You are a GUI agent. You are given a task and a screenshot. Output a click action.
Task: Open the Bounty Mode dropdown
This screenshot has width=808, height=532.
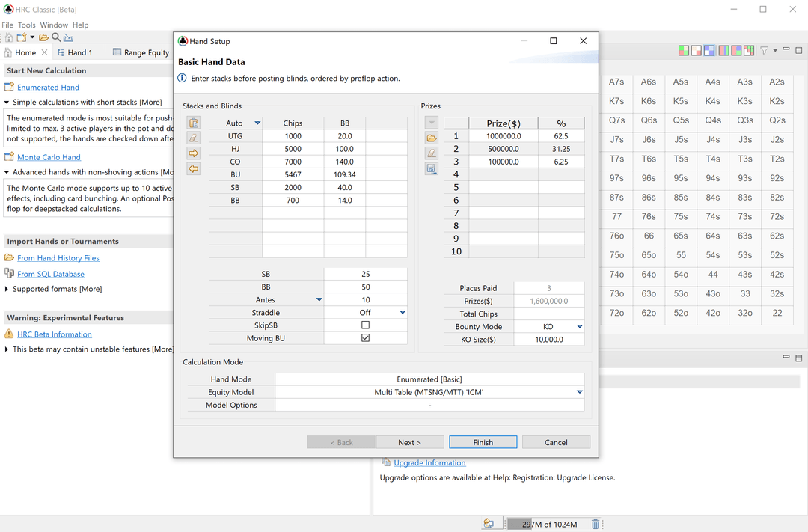(579, 326)
